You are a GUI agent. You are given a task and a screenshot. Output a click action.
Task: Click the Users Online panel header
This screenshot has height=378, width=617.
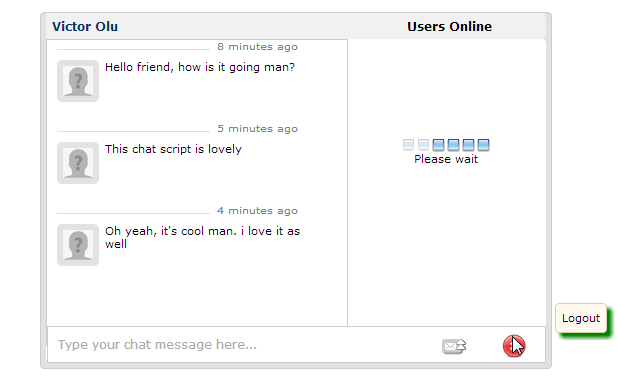pyautogui.click(x=449, y=26)
